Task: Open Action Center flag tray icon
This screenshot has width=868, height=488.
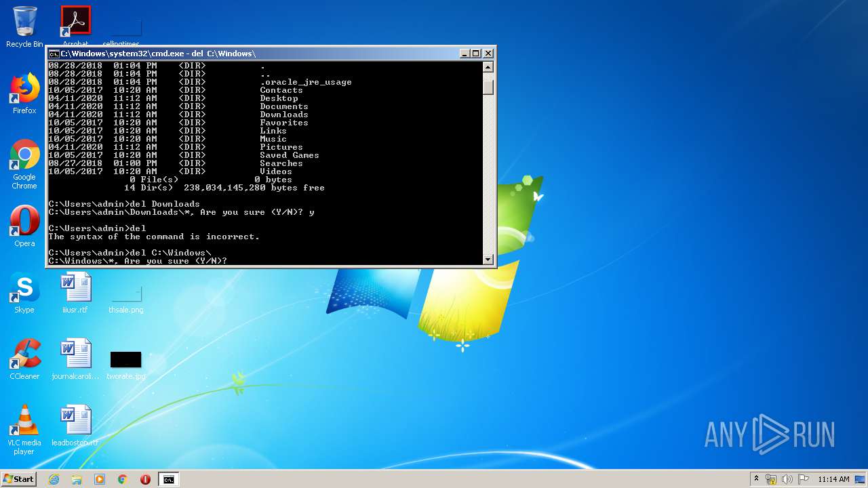Action: [x=804, y=479]
